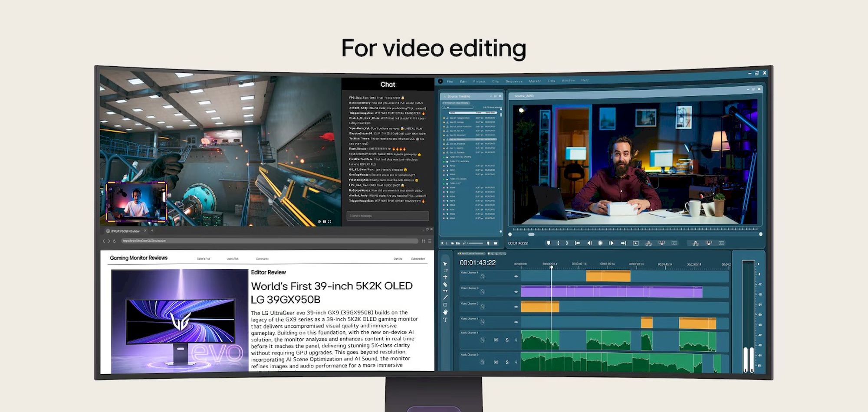Mute Audio Channel 1 with M

496,340
